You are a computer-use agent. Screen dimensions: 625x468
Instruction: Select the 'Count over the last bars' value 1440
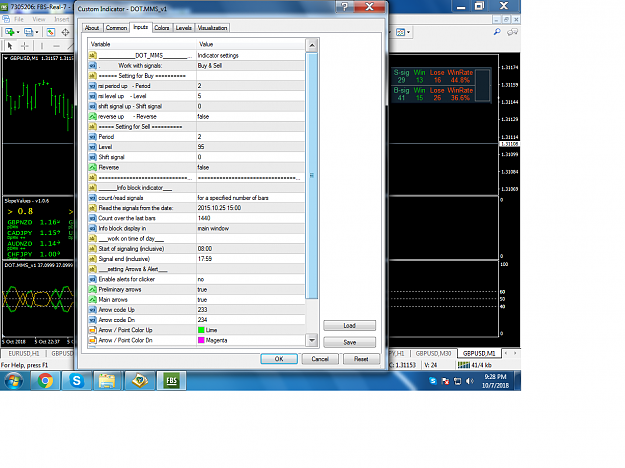(251, 218)
